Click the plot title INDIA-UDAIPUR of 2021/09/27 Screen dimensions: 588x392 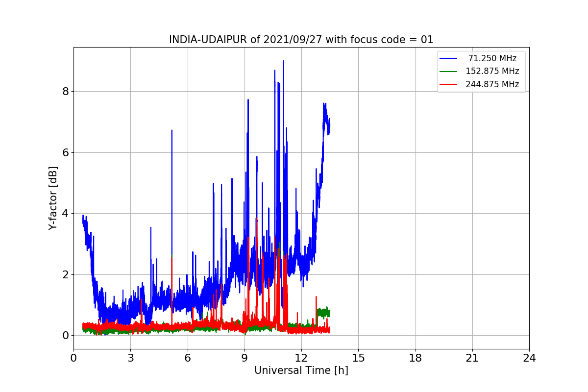pyautogui.click(x=301, y=40)
